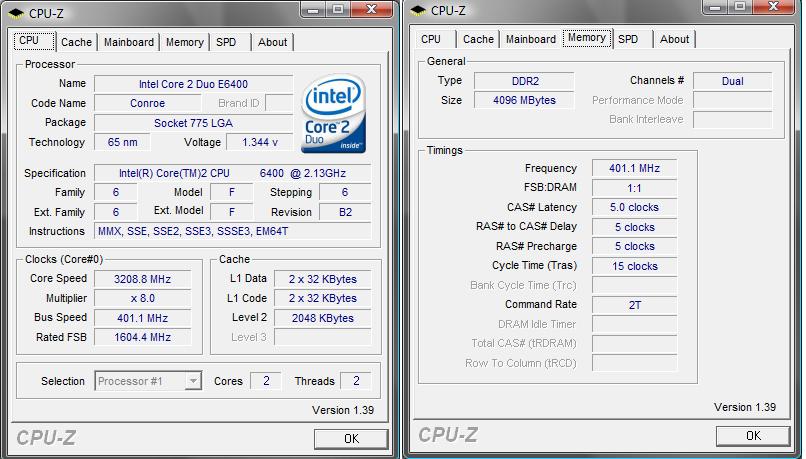The image size is (806, 459).
Task: Click Rated FSB value '1604.4 MHz'
Action: coord(142,337)
